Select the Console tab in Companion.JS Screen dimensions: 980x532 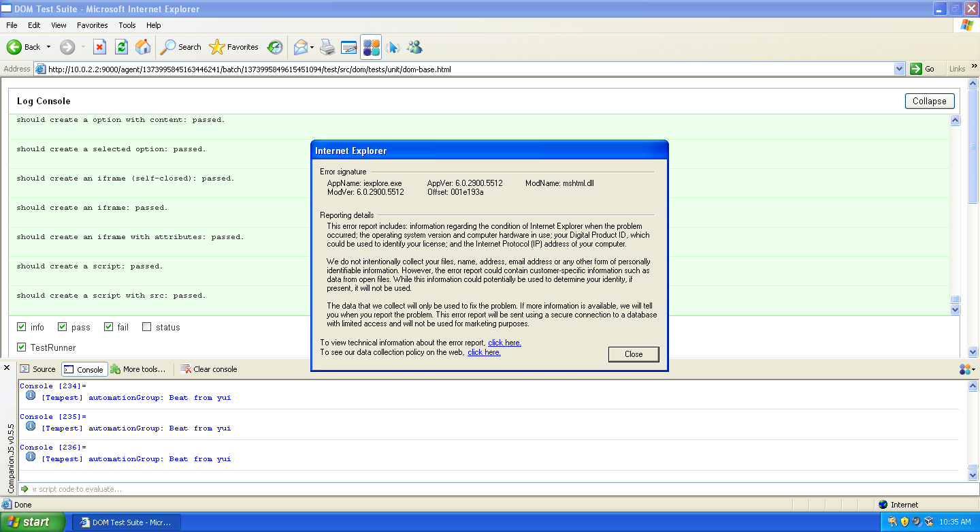(x=84, y=369)
